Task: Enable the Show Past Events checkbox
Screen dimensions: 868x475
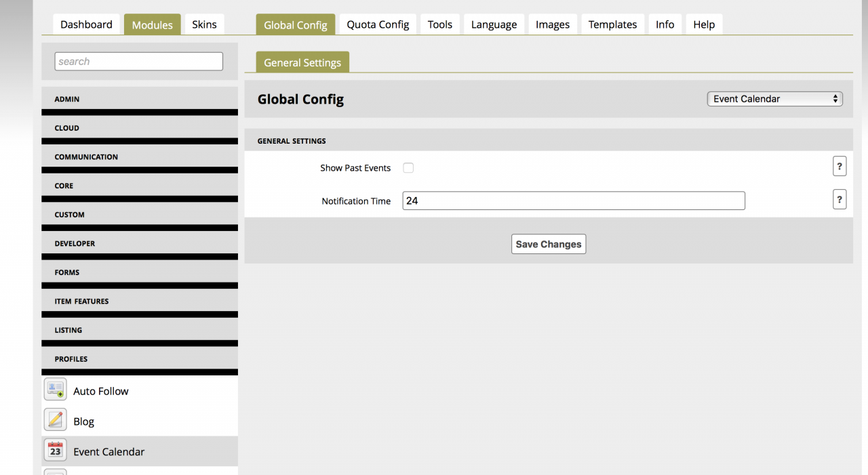Action: click(x=408, y=168)
